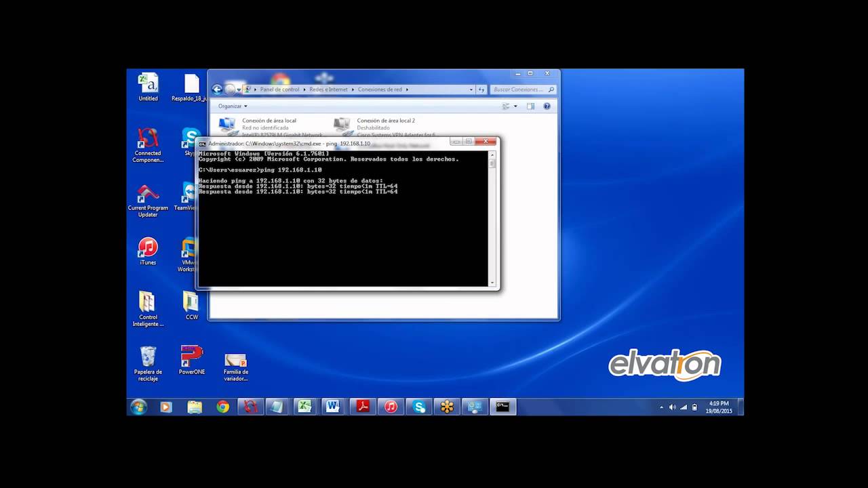The image size is (868, 488).
Task: Select Redes e Internet in the address bar
Action: 328,89
